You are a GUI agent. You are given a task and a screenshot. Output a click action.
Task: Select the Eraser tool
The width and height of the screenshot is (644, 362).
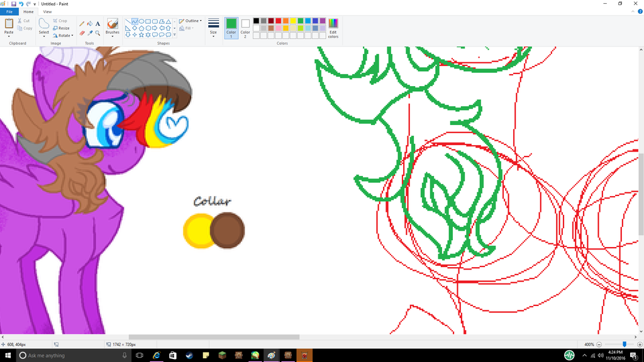coord(82,33)
